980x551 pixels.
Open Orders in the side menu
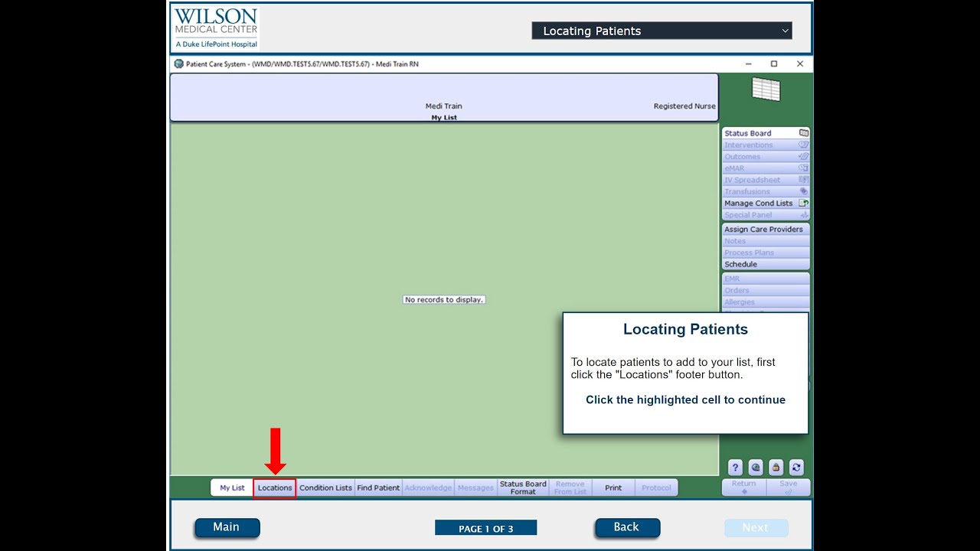[x=766, y=290]
